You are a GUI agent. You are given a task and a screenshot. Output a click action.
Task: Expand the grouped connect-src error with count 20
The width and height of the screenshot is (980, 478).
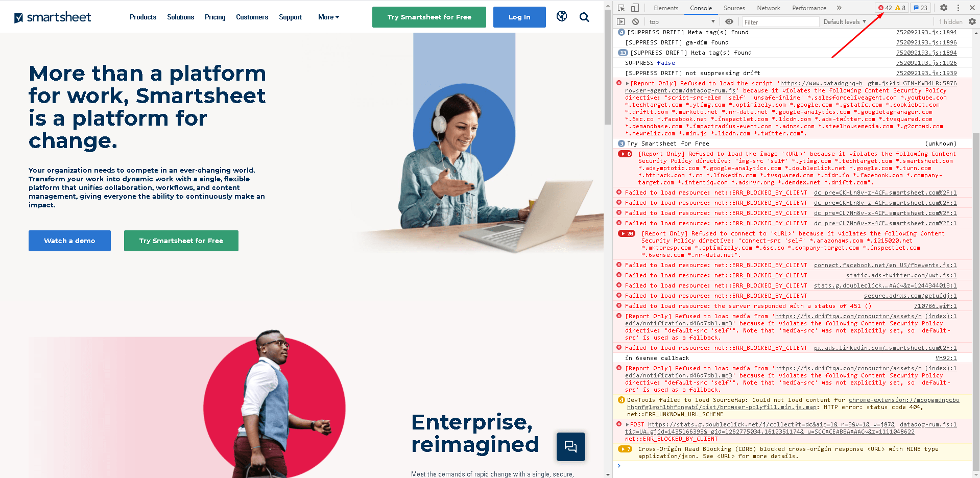(627, 233)
